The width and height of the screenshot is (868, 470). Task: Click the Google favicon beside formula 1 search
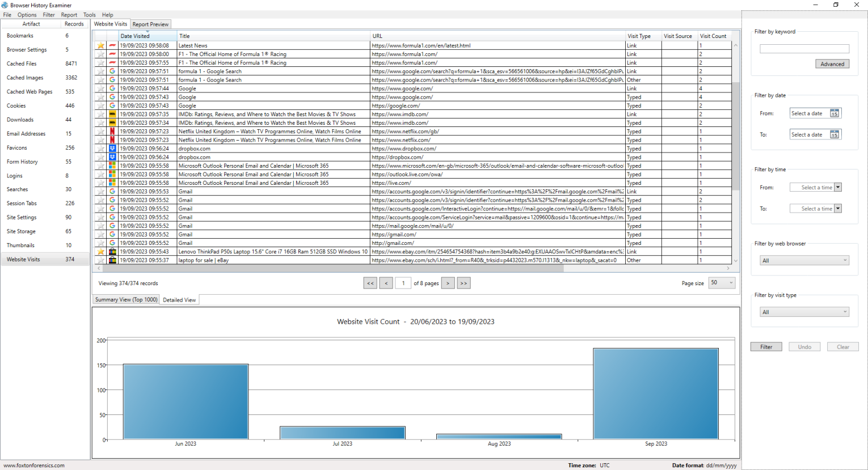tap(112, 71)
